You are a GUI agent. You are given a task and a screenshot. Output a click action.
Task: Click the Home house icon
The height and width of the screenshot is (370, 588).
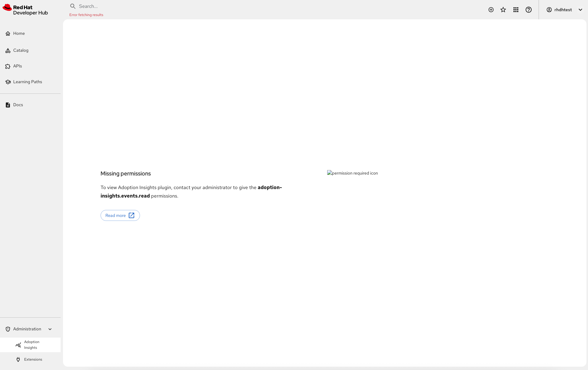point(8,34)
